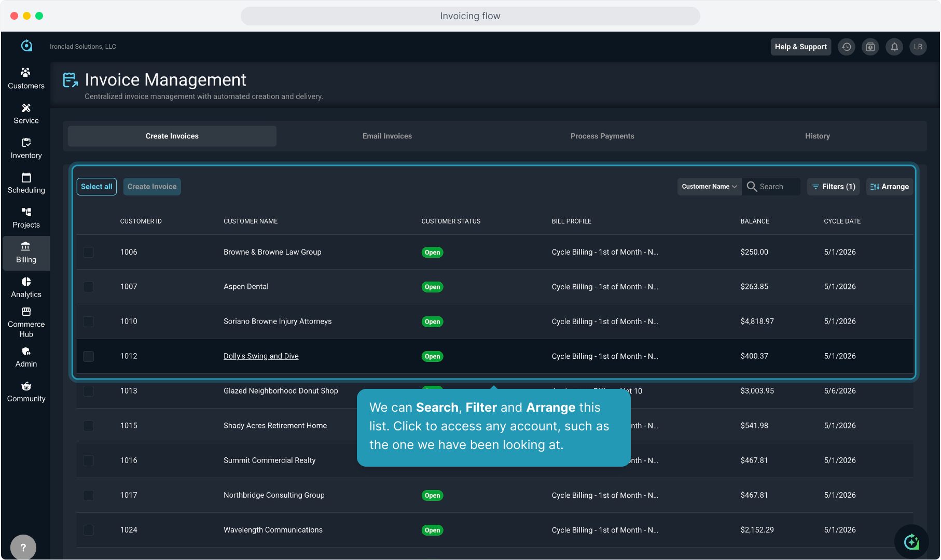Click the $4,818.97 balance value
941x560 pixels.
[757, 321]
